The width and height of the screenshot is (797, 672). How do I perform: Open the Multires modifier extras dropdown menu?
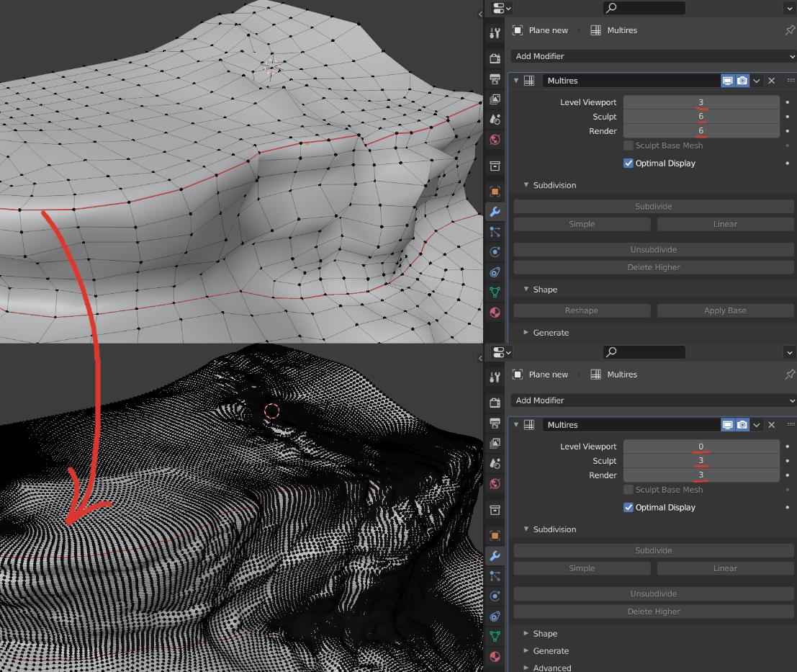[x=757, y=80]
